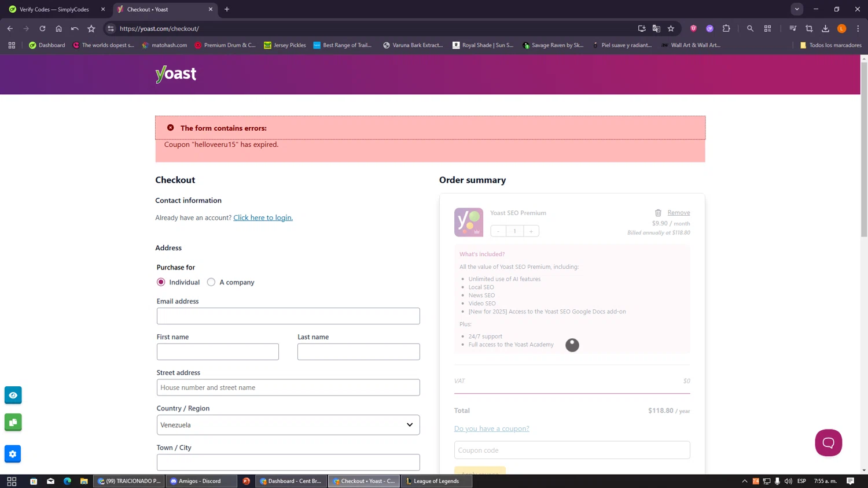Switch to Verify Codes — SimplyCodes tab
This screenshot has width=868, height=488.
(x=54, y=9)
